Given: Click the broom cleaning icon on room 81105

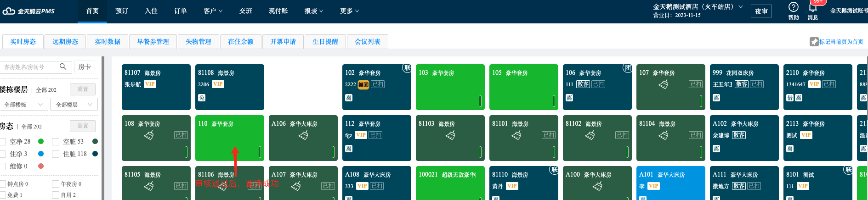Looking at the screenshot, I should pyautogui.click(x=149, y=186).
